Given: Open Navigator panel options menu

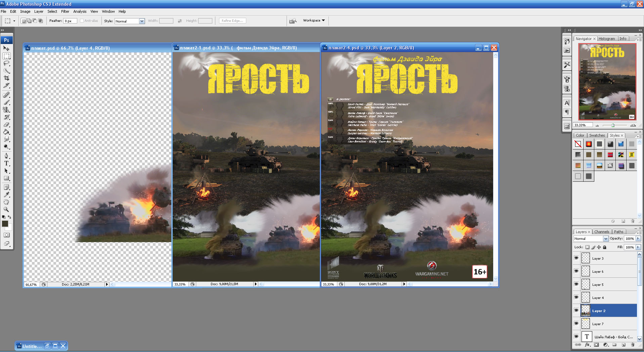Looking at the screenshot, I should 639,39.
